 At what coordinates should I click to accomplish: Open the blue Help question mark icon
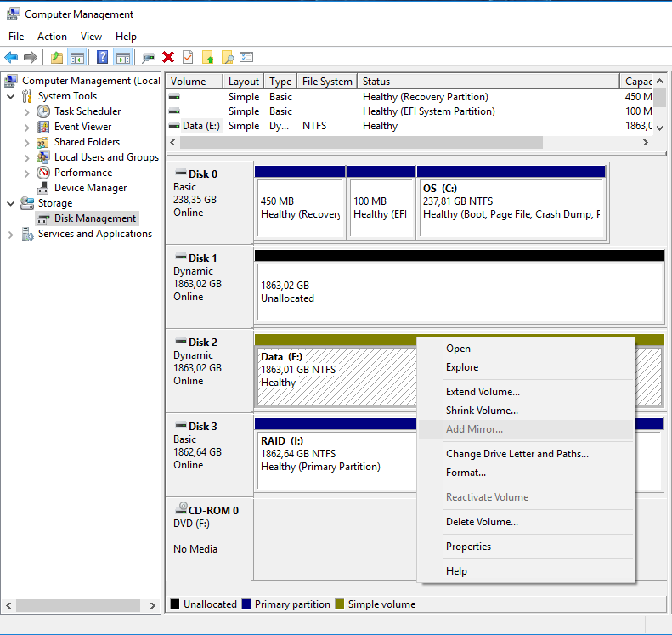click(103, 57)
